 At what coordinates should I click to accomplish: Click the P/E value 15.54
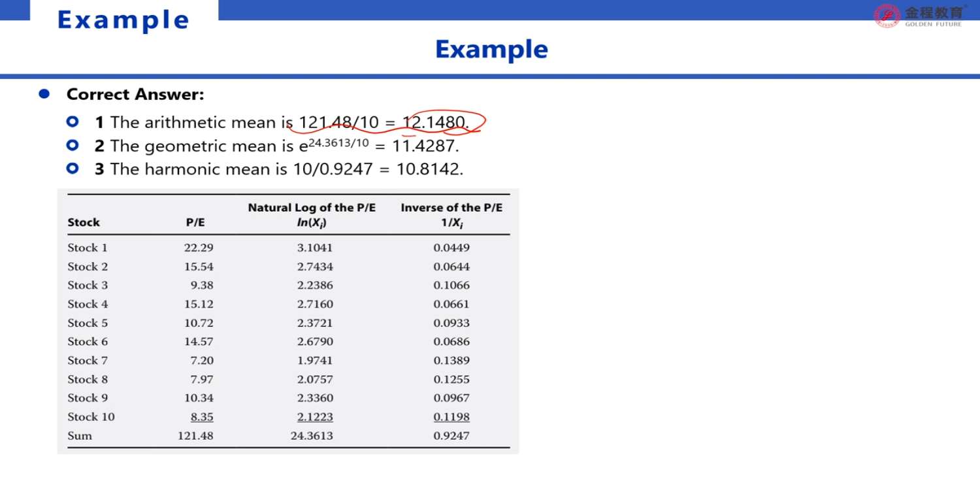pos(199,267)
